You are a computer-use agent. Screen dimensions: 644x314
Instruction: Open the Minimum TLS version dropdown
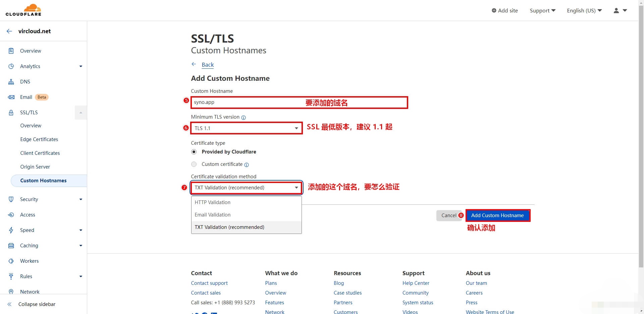click(x=246, y=128)
